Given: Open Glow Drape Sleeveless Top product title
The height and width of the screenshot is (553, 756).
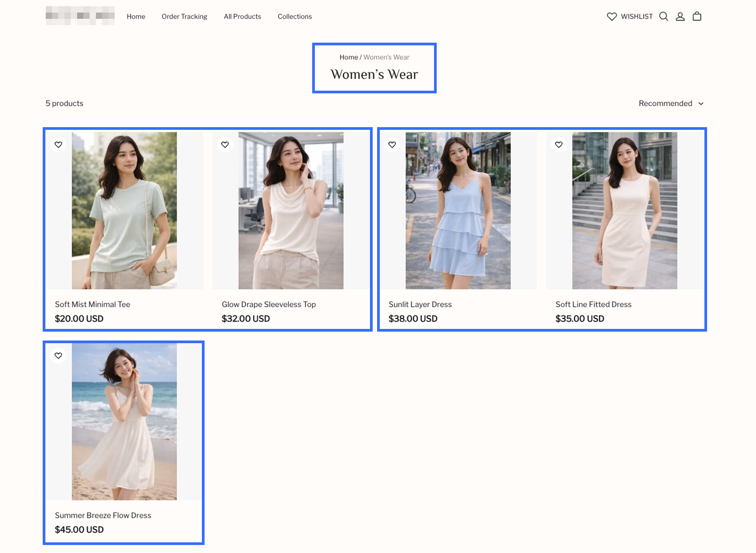Looking at the screenshot, I should point(269,305).
